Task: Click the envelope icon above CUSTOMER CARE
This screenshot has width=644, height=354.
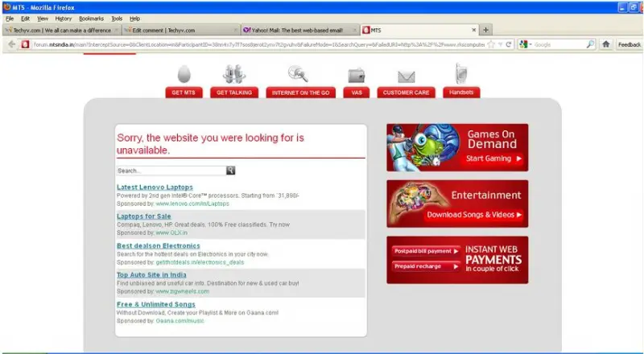Action: tap(407, 76)
